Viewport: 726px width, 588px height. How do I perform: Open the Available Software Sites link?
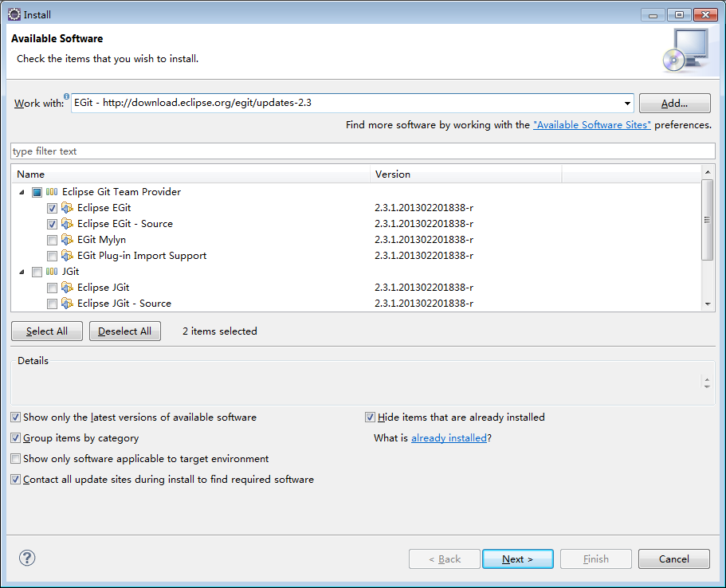click(592, 125)
